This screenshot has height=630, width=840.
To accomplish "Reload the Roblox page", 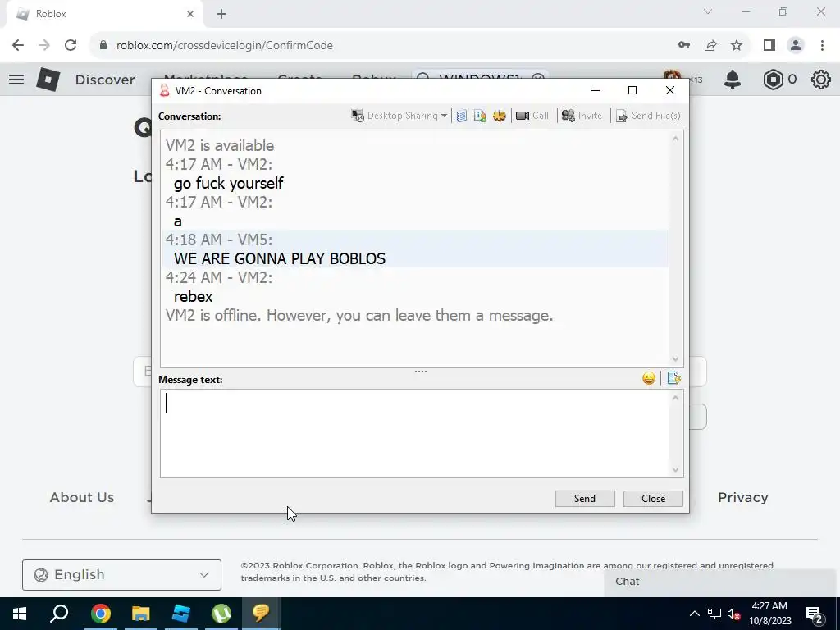I will click(x=71, y=46).
